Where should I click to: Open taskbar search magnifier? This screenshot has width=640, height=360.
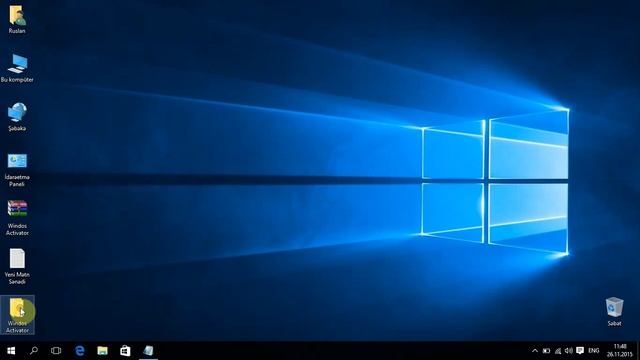(x=34, y=351)
